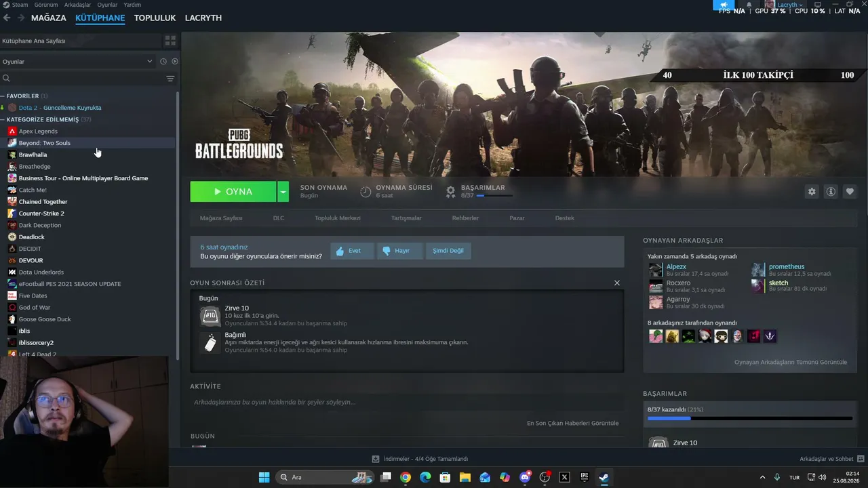This screenshot has width=868, height=488.
Task: Open PUBG game settings gear icon
Action: 812,192
